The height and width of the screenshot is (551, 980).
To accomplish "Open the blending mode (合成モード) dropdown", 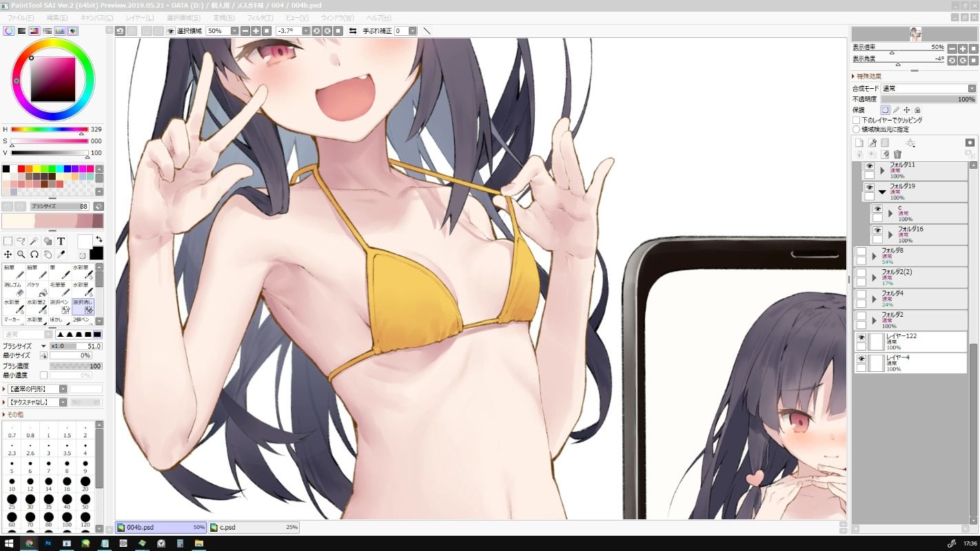I will [928, 89].
